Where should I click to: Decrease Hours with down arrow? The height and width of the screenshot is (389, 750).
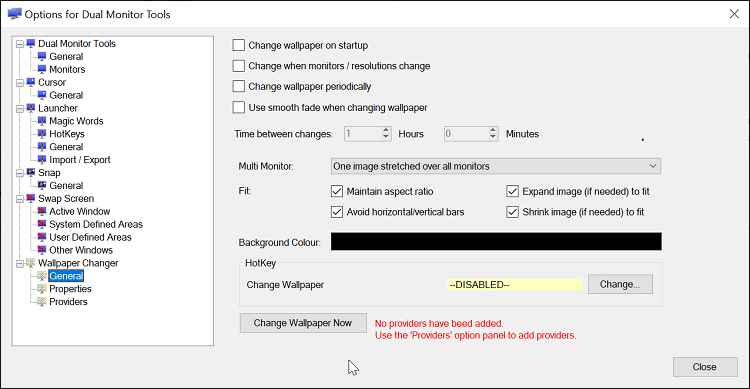386,137
